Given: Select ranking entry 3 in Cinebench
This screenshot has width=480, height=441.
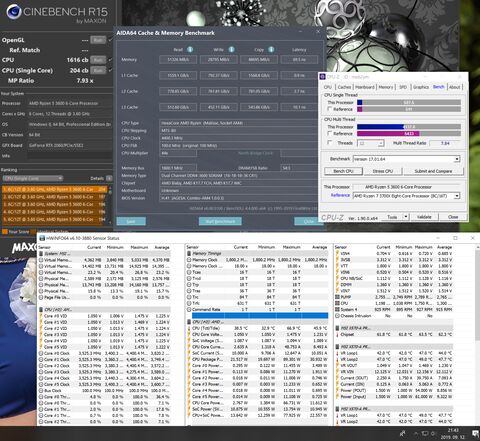Looking at the screenshot, I should tap(54, 204).
